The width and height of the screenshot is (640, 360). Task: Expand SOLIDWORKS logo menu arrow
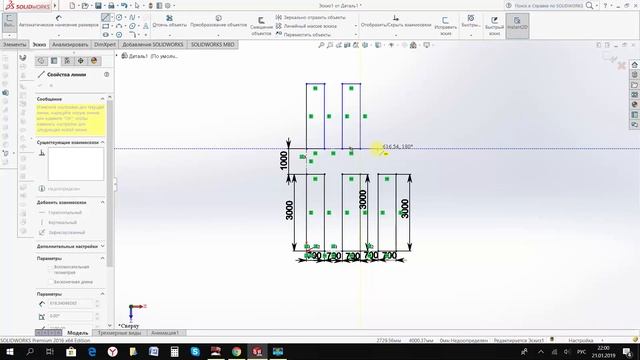pyautogui.click(x=55, y=6)
